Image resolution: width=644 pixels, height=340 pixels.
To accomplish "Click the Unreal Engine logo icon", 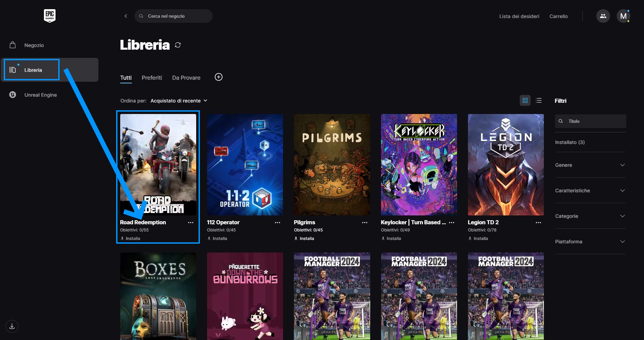I will (x=13, y=95).
